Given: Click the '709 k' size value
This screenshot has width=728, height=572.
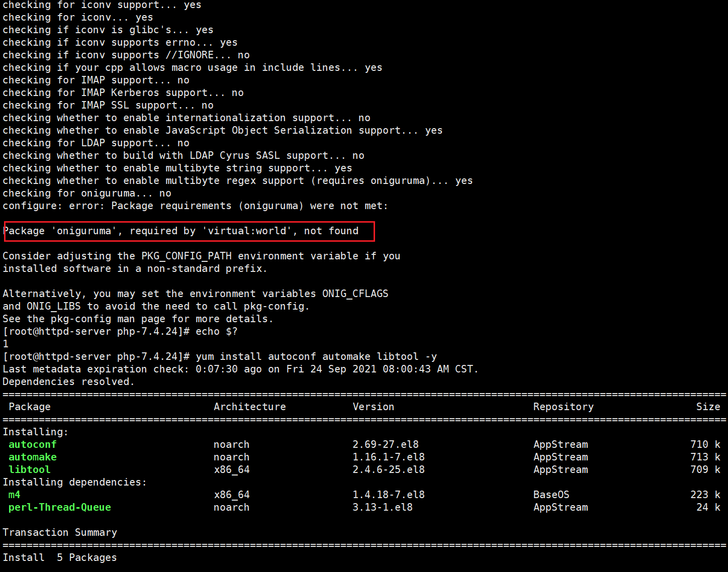Looking at the screenshot, I should pos(705,469).
